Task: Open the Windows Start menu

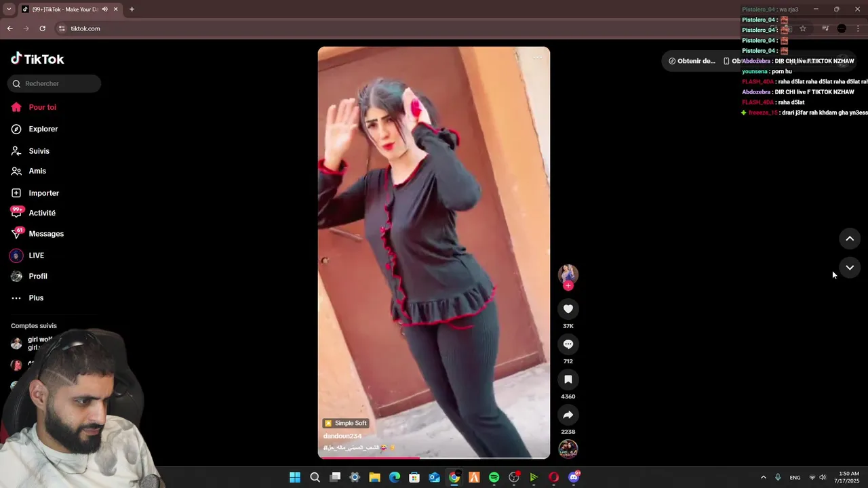Action: [x=295, y=477]
